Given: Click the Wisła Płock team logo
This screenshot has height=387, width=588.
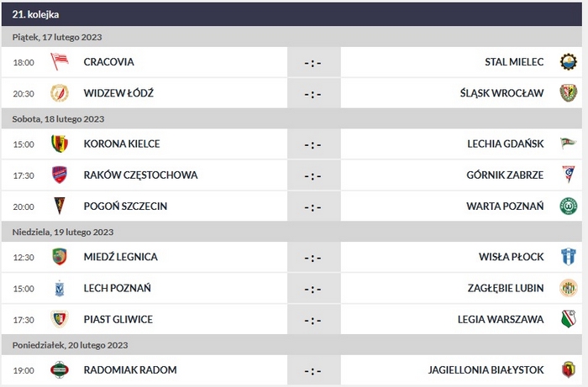Looking at the screenshot, I should 569,257.
